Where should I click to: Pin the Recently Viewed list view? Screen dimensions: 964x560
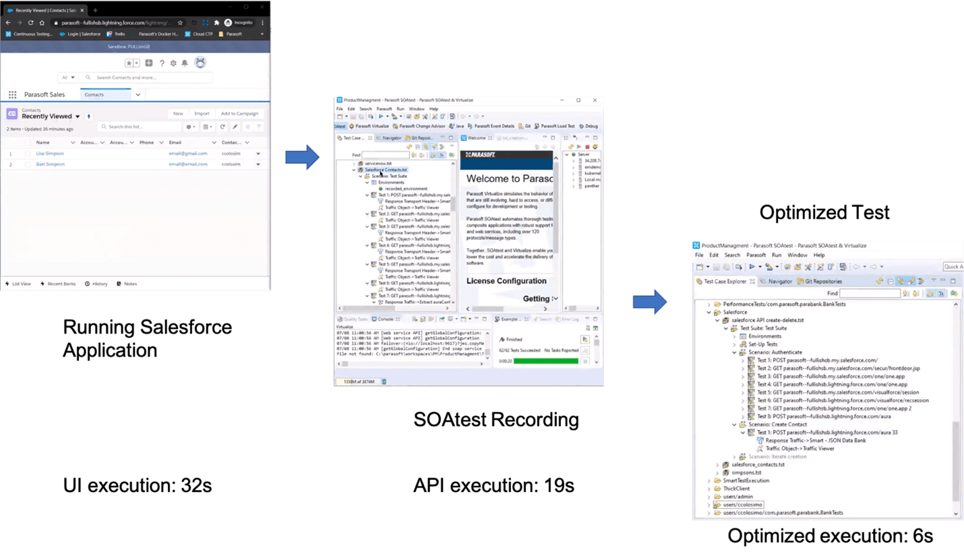88,117
